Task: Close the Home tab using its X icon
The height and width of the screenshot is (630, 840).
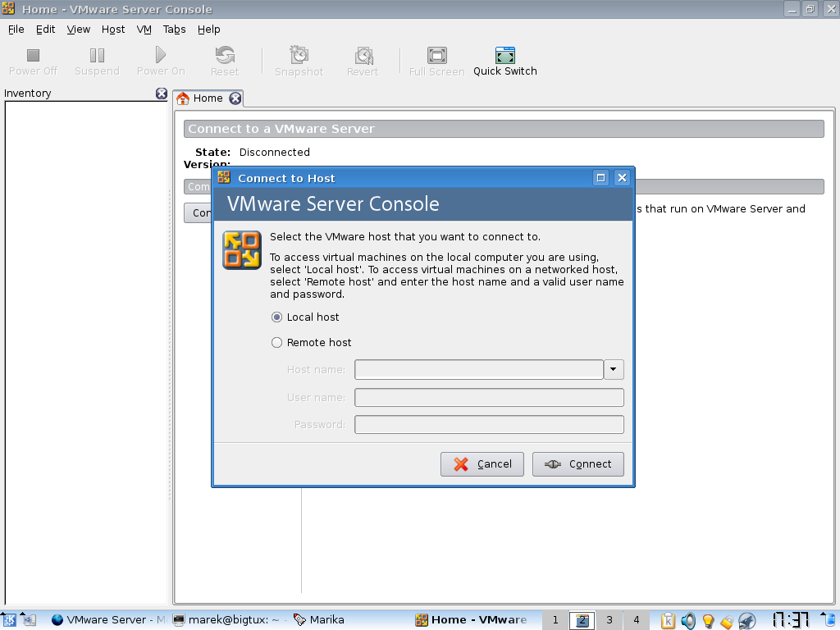Action: coord(235,98)
